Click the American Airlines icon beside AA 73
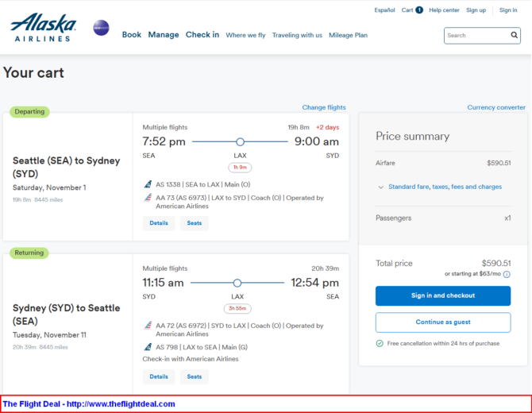Screen dimensions: 532x413 click(x=148, y=198)
